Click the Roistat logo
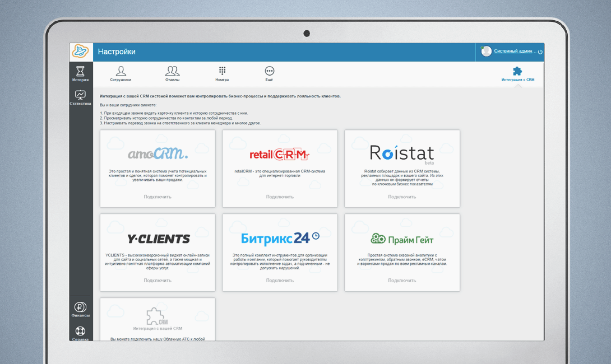This screenshot has width=611, height=364. pos(402,154)
